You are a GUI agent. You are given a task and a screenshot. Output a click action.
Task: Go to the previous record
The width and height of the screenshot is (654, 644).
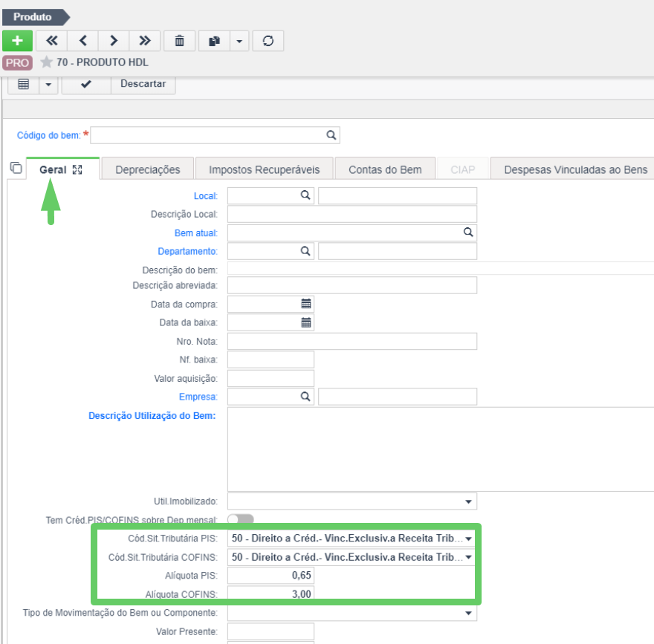point(82,41)
